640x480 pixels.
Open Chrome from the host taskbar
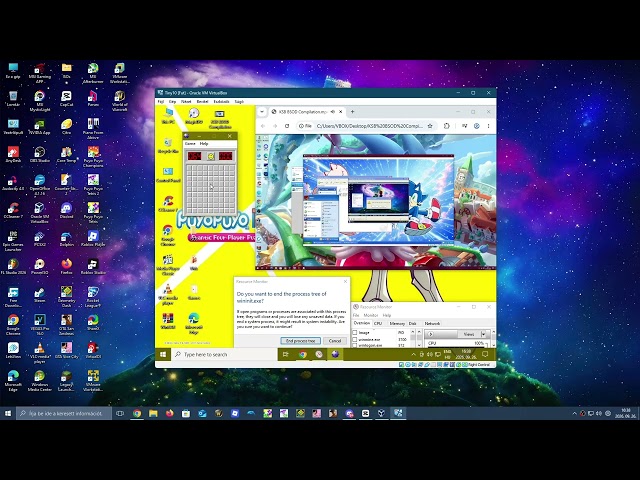point(137,413)
